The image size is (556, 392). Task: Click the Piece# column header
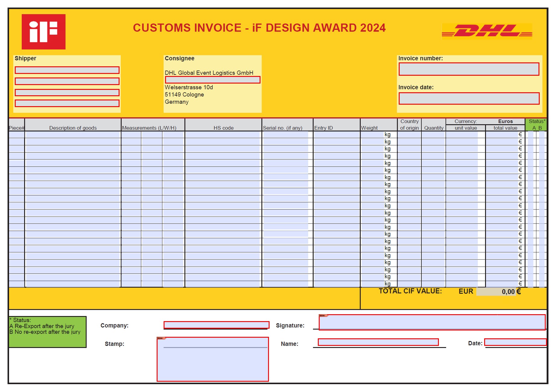click(17, 128)
